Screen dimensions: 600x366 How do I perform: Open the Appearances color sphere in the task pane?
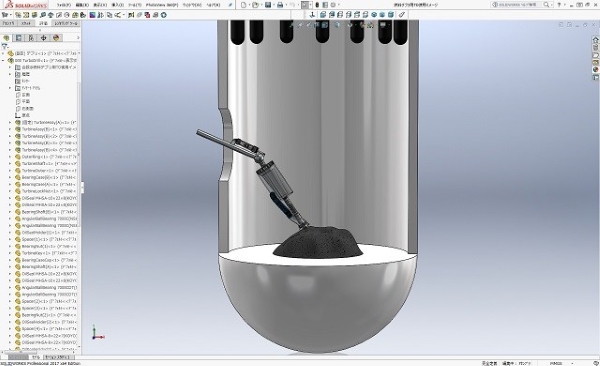(x=595, y=70)
